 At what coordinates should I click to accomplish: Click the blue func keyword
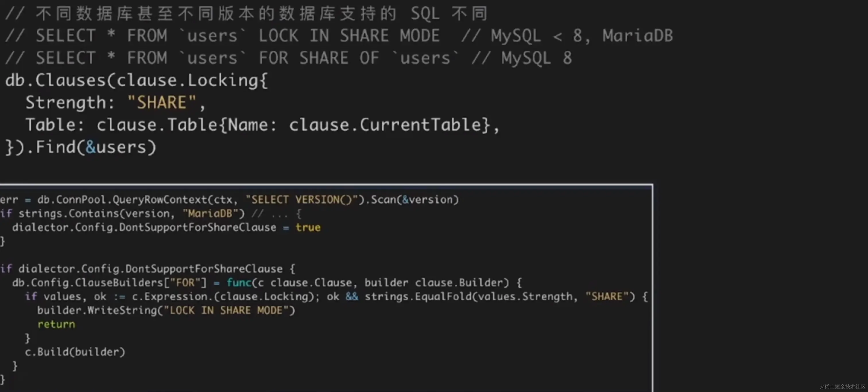(239, 282)
